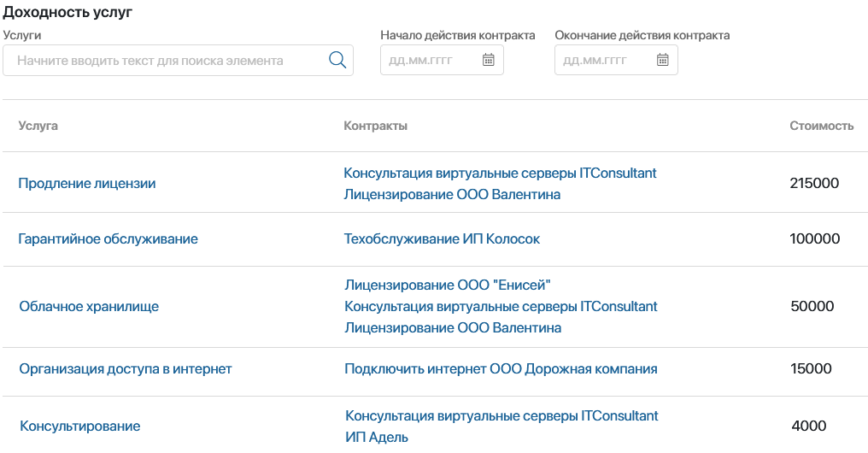The image size is (868, 453).
Task: Open calendar for Окончание действия контракта
Action: click(663, 60)
